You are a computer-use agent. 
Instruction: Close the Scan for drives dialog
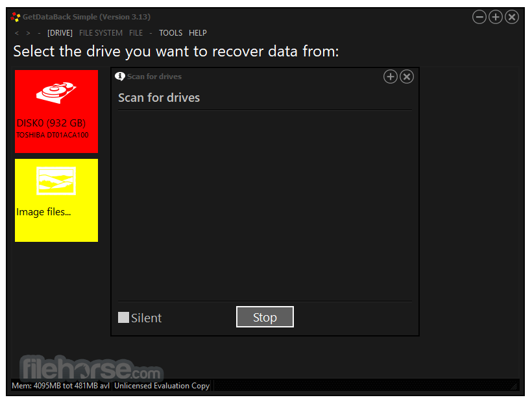407,77
